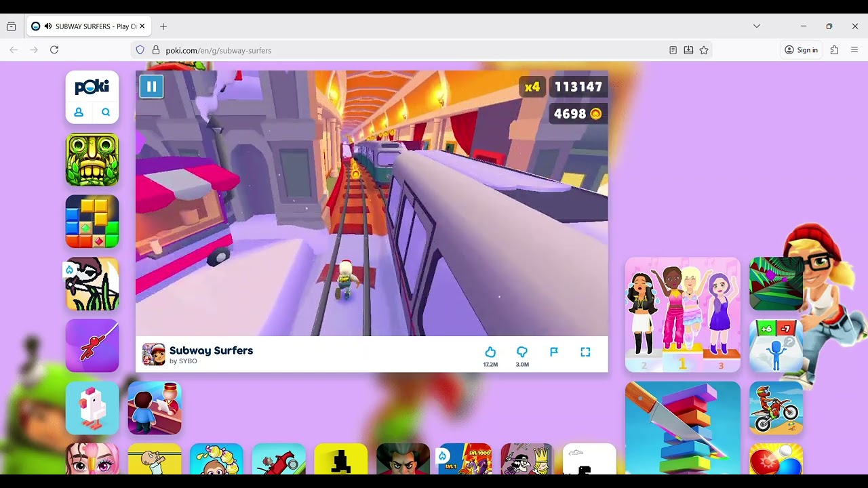Focus the poki.com address bar
This screenshot has width=868, height=488.
(x=420, y=50)
